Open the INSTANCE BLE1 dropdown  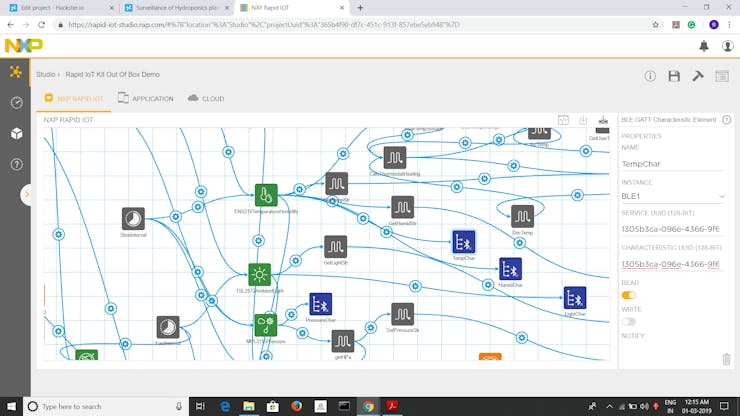(x=673, y=196)
